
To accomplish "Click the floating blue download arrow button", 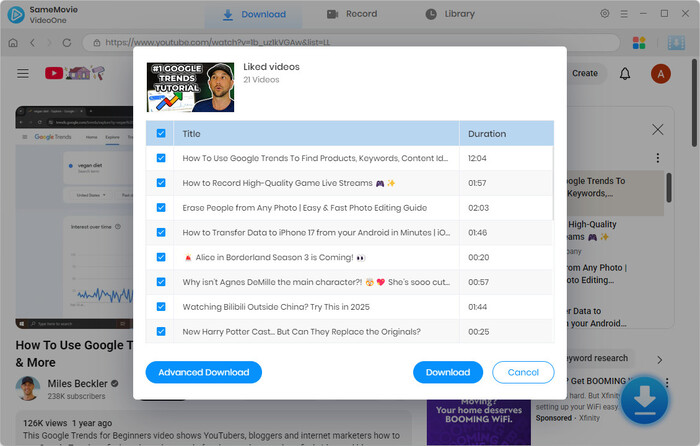I will (x=645, y=401).
